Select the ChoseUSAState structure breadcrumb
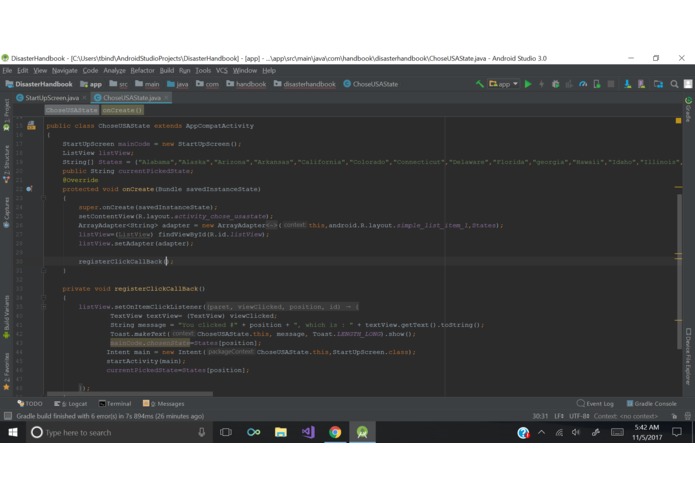695x494 pixels. coord(71,110)
